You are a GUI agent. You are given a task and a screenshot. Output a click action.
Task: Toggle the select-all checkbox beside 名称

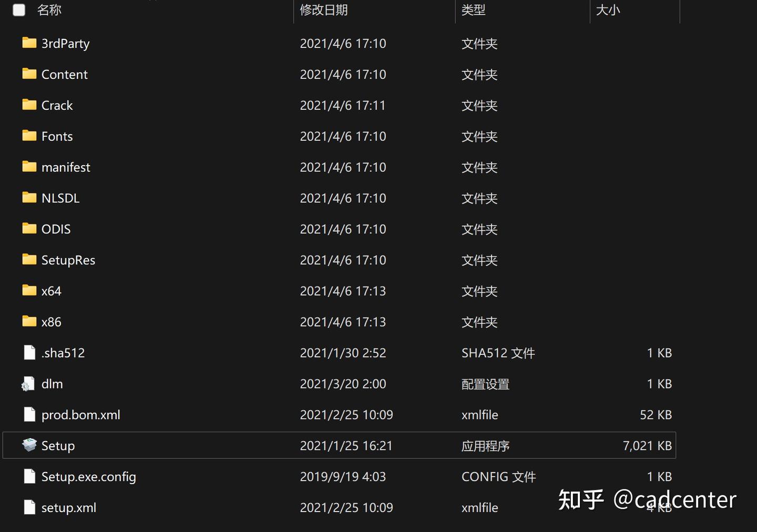point(19,10)
